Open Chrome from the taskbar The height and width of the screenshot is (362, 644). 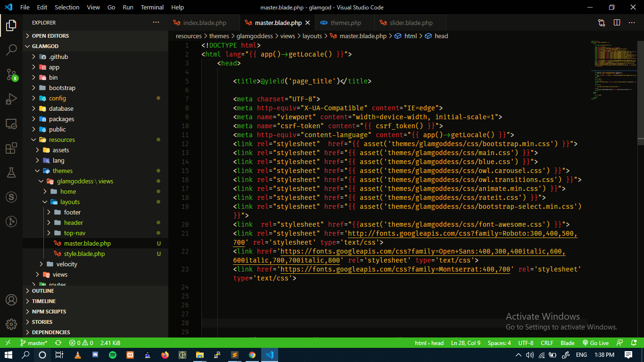point(252,355)
